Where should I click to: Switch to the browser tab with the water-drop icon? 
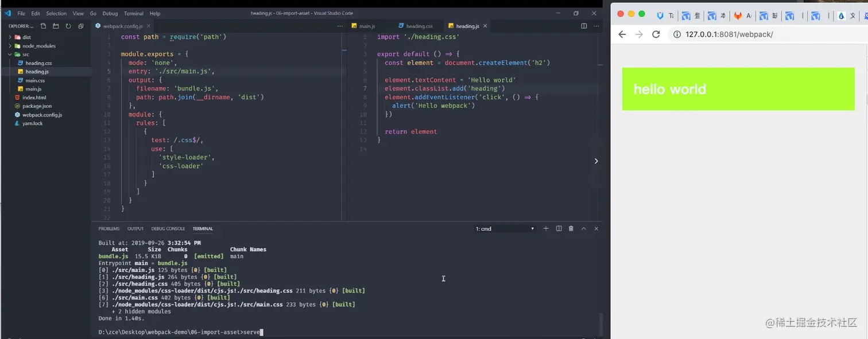point(842,16)
